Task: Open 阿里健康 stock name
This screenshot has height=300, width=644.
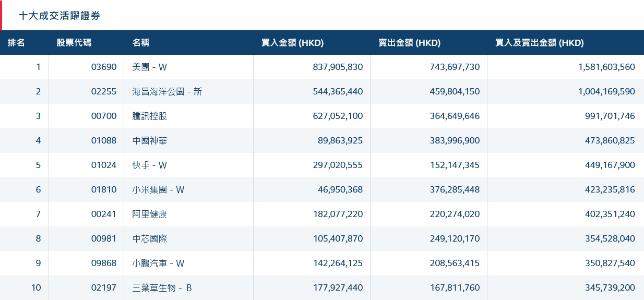Action: point(150,214)
